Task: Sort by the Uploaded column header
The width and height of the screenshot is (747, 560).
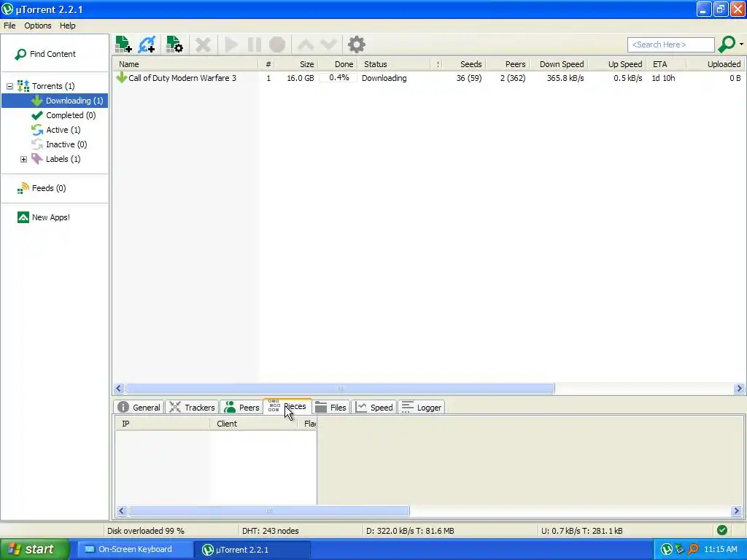Action: tap(716, 64)
